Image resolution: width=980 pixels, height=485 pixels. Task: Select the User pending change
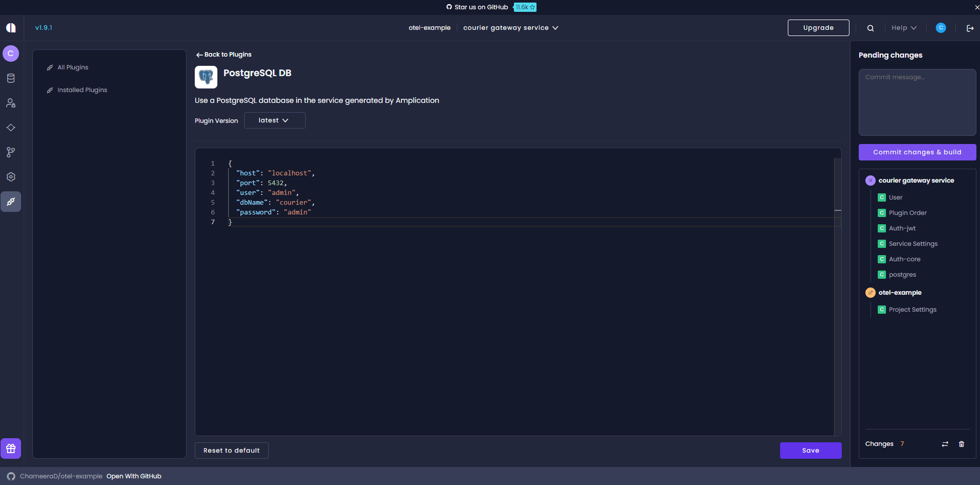click(x=895, y=197)
